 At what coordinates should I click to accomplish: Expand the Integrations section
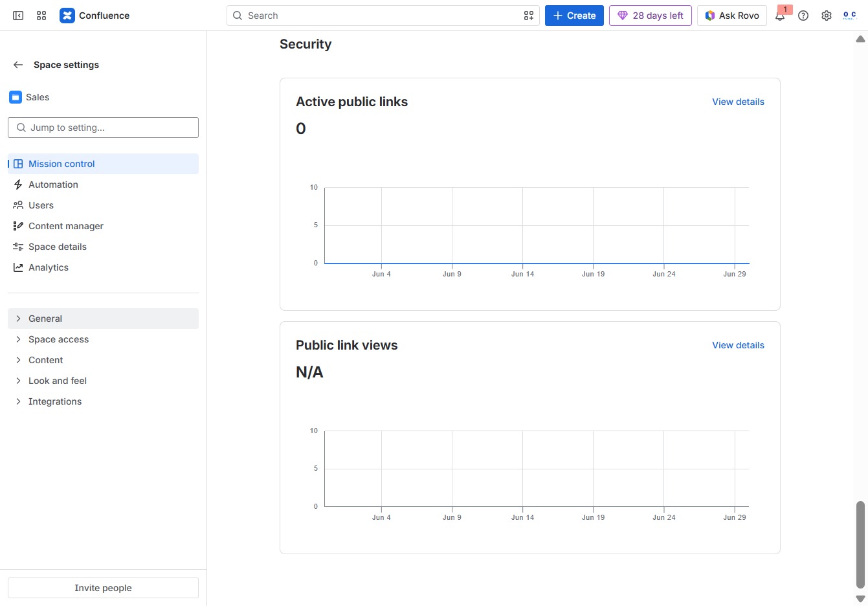pos(103,401)
